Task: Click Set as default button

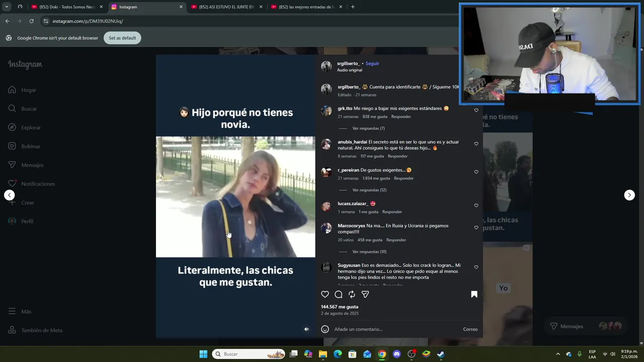Action: click(x=122, y=38)
